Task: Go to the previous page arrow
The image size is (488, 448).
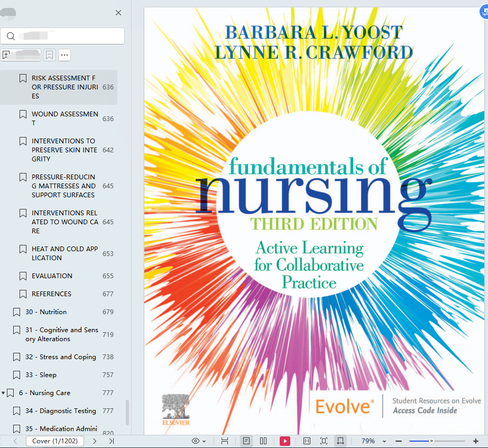Action: coord(15,441)
